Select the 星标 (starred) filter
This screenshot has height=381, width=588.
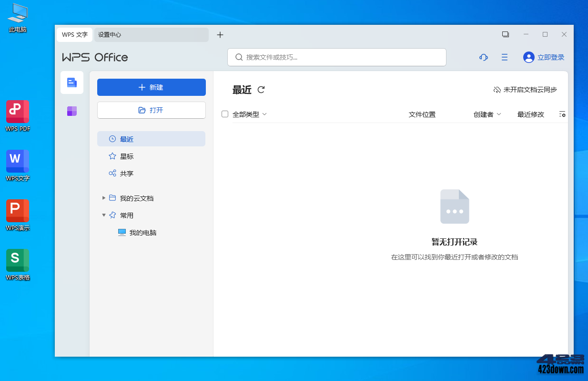click(126, 156)
